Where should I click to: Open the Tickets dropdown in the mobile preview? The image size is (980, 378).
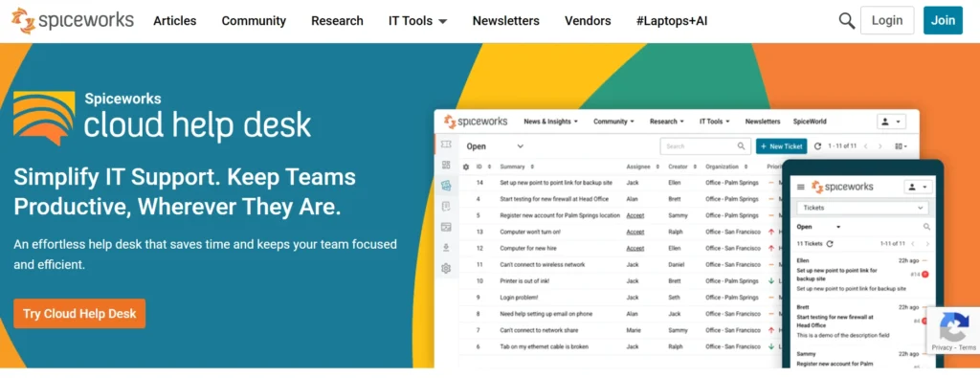tap(862, 208)
